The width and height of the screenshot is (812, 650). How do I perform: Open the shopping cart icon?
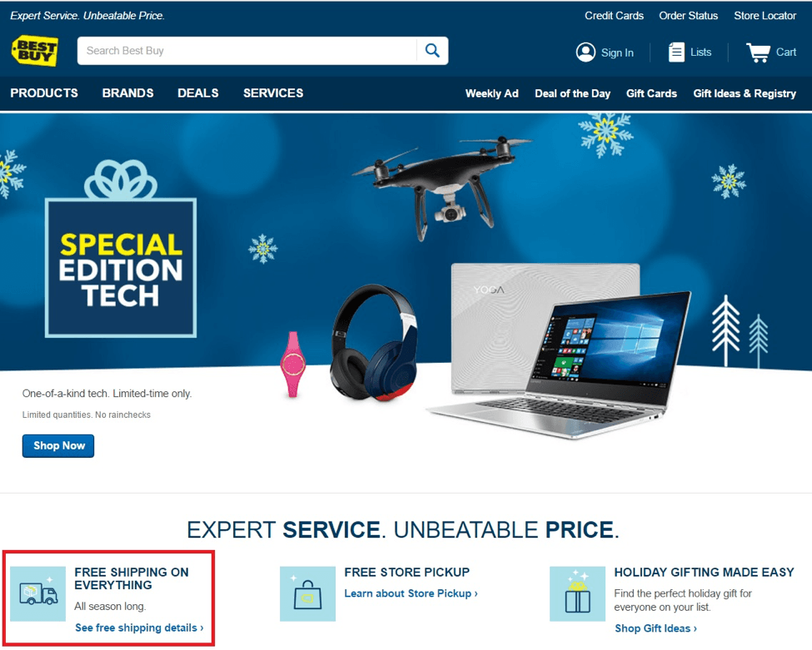pyautogui.click(x=758, y=52)
